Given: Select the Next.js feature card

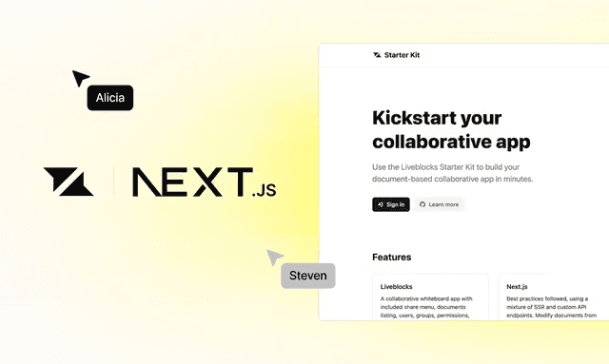Looking at the screenshot, I should tap(554, 297).
